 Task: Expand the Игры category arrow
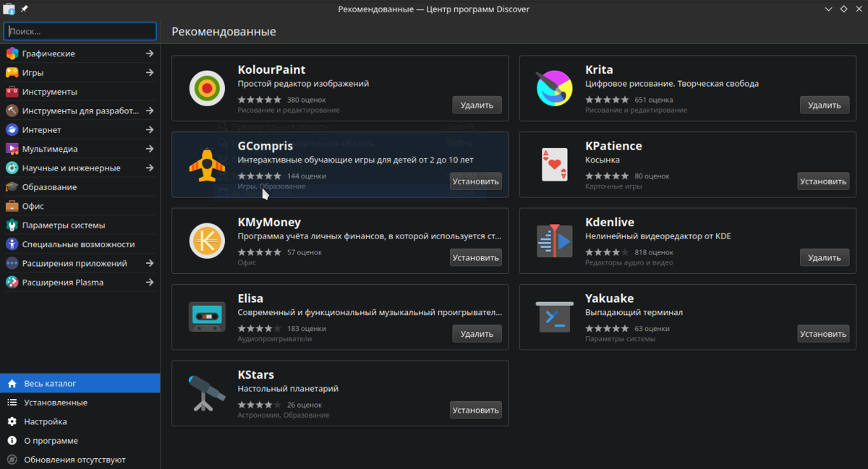pos(149,72)
